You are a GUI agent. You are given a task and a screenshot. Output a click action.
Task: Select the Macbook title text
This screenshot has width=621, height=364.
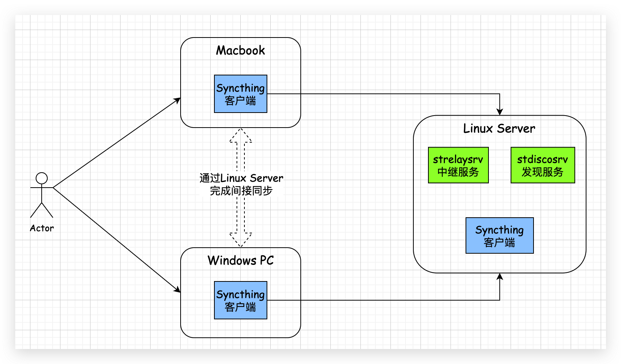(x=240, y=50)
